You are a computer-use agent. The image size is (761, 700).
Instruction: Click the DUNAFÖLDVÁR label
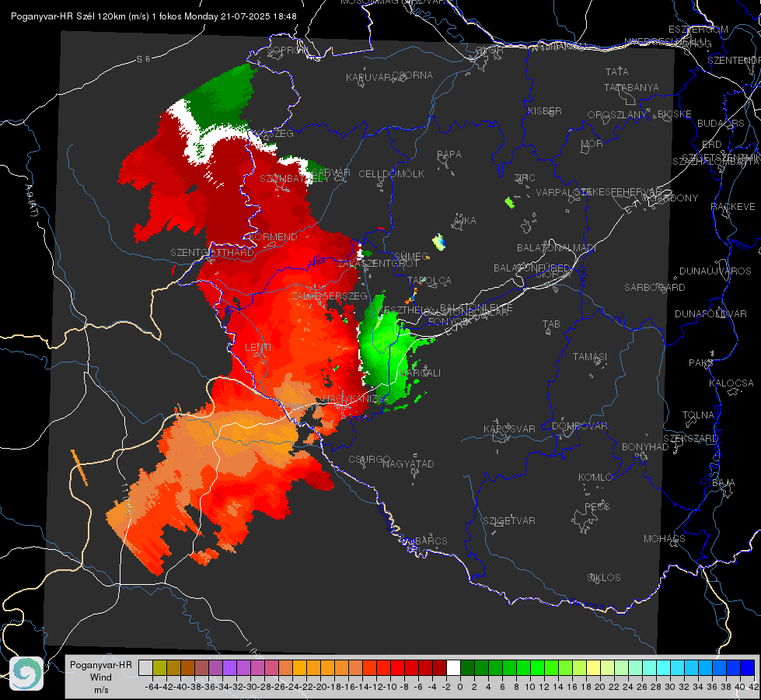click(710, 313)
